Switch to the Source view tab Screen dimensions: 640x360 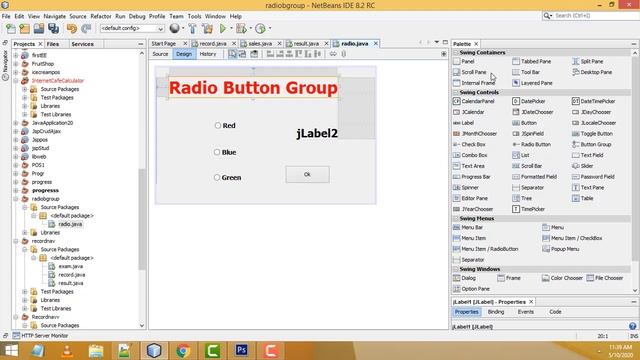(160, 54)
